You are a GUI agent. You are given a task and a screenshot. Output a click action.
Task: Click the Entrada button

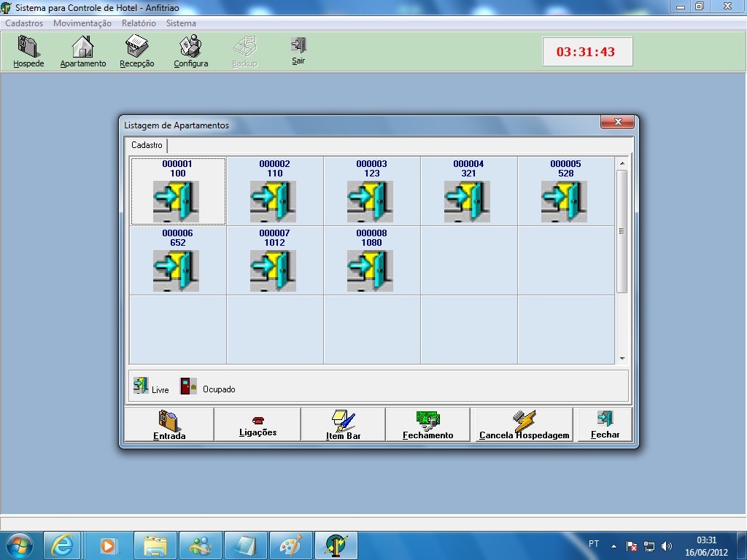(x=169, y=425)
